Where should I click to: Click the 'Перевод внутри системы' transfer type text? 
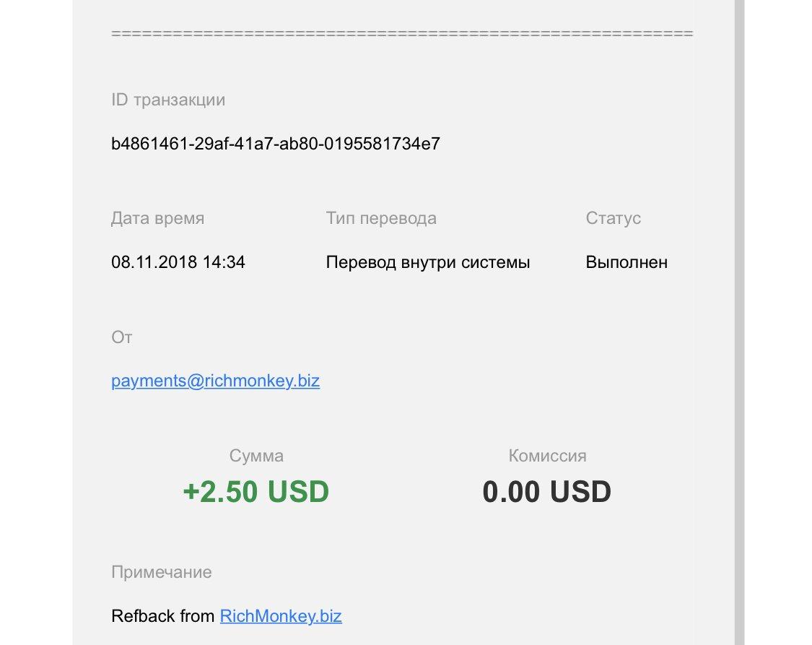click(428, 262)
